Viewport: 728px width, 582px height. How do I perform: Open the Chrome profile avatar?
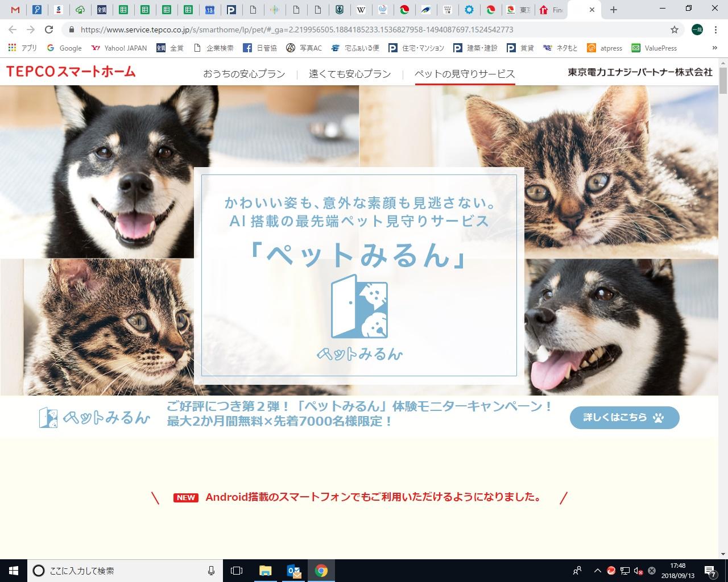click(697, 30)
